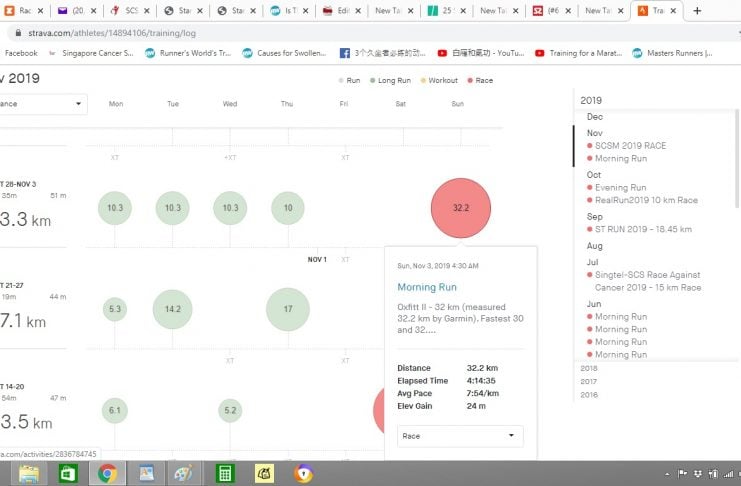Open November's Morning Run sidebar entry
The image size is (741, 486).
coord(620,158)
